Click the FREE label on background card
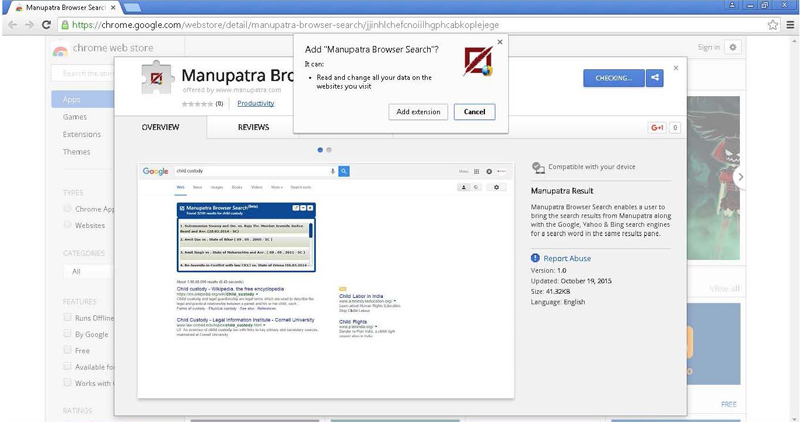The height and width of the screenshot is (422, 800). [x=729, y=404]
